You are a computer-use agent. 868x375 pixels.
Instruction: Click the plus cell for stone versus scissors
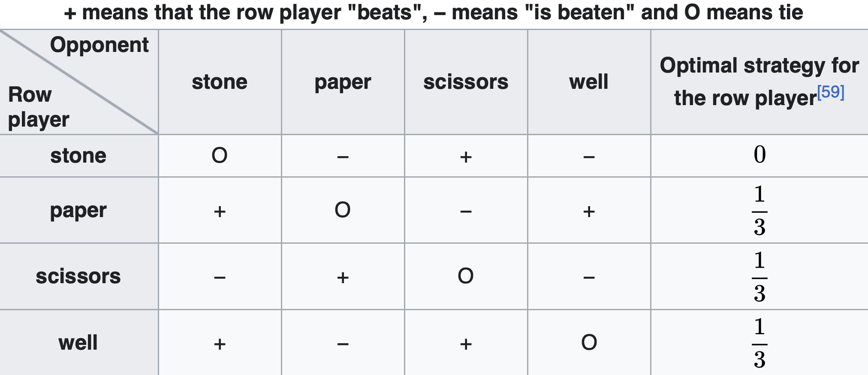pyautogui.click(x=466, y=157)
